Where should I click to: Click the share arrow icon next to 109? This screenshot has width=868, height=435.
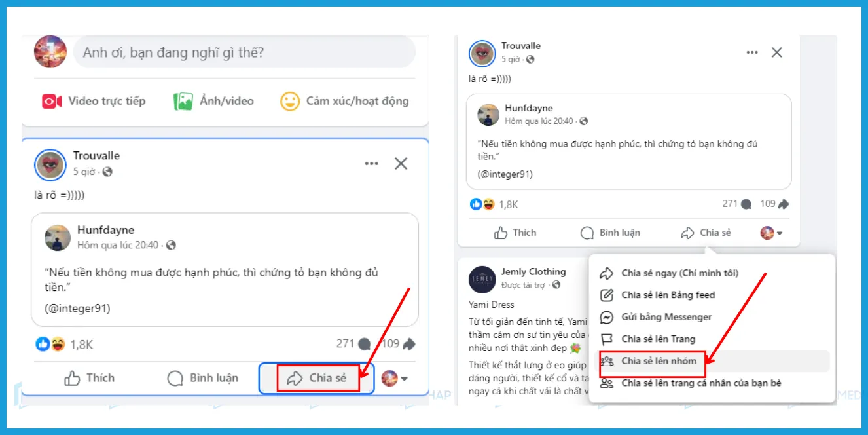[407, 343]
